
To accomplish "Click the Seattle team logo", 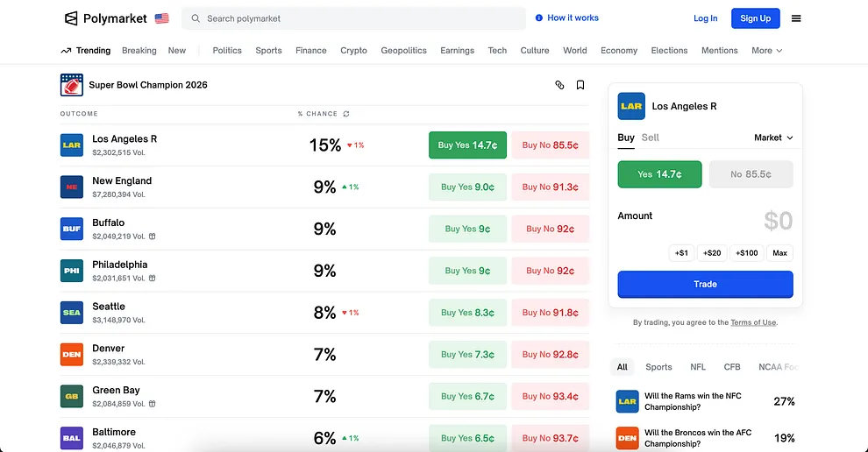I will click(x=72, y=313).
